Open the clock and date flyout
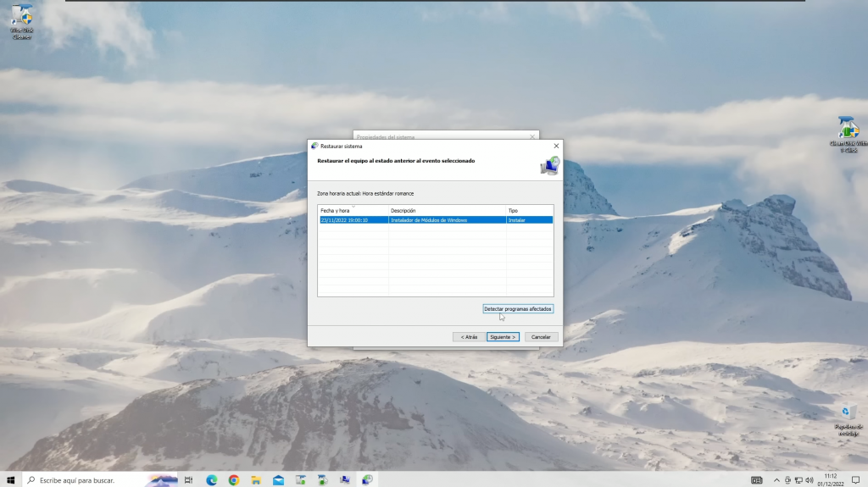 (830, 480)
